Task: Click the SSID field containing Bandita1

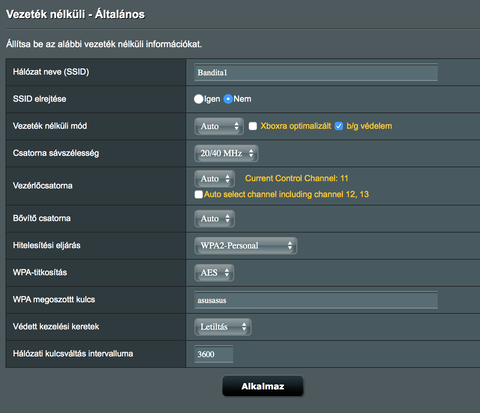Action: point(316,72)
